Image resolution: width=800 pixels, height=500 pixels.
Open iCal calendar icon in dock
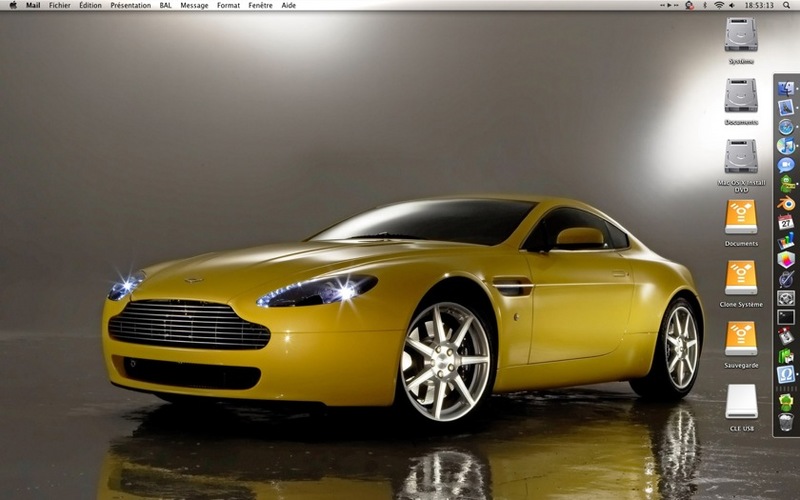click(x=786, y=222)
